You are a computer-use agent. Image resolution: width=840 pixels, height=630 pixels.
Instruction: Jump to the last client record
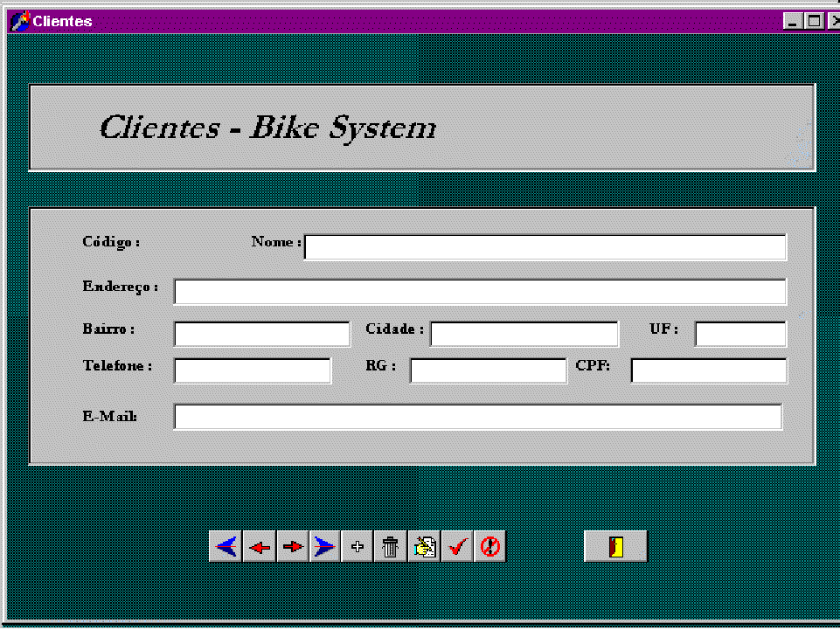(x=324, y=546)
